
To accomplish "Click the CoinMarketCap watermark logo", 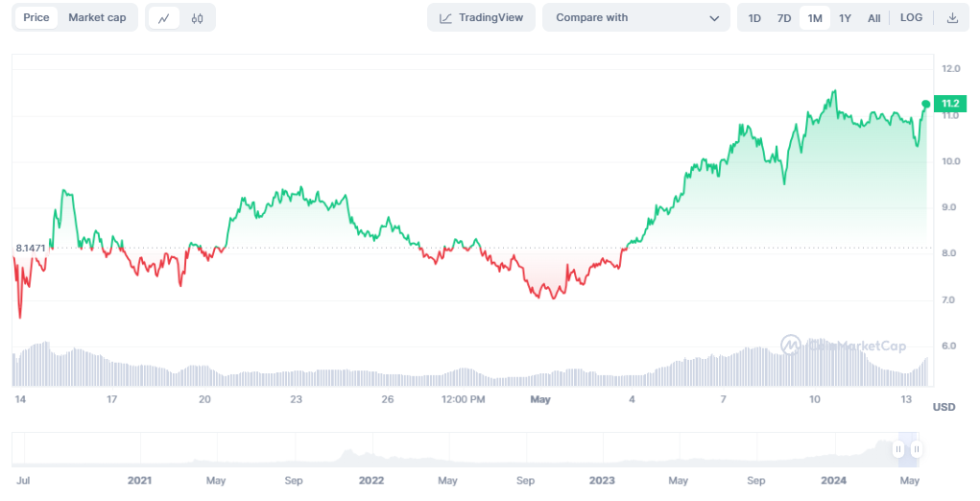I will pyautogui.click(x=791, y=345).
